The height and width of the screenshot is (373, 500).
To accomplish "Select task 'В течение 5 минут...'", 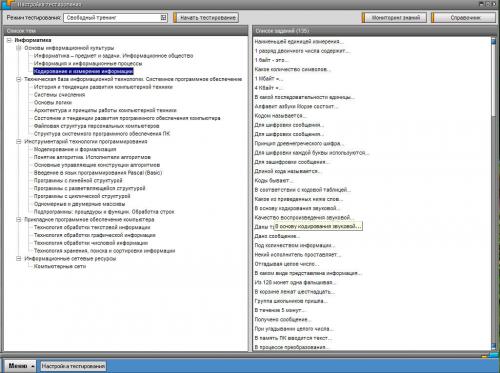I will tap(280, 310).
